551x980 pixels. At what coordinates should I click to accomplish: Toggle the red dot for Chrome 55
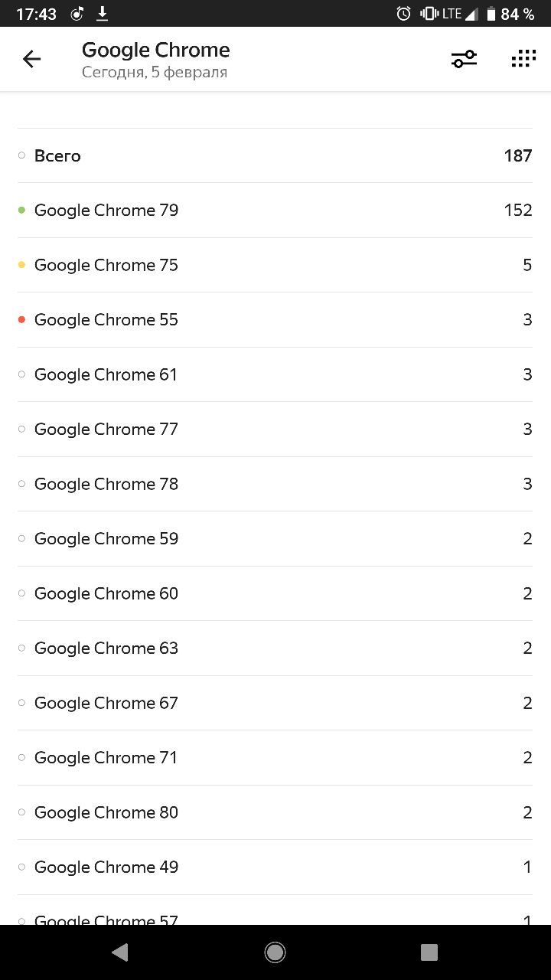click(21, 319)
